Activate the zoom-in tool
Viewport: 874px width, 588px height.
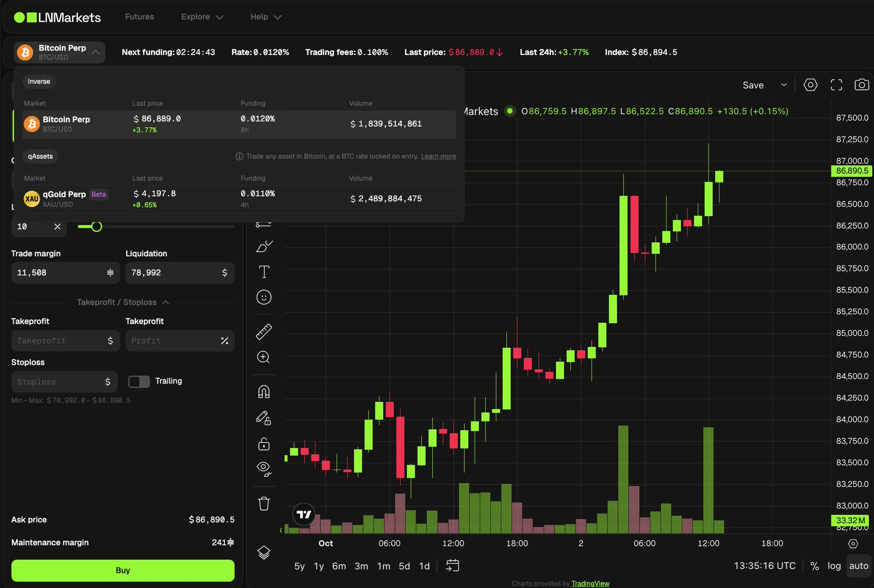(263, 357)
